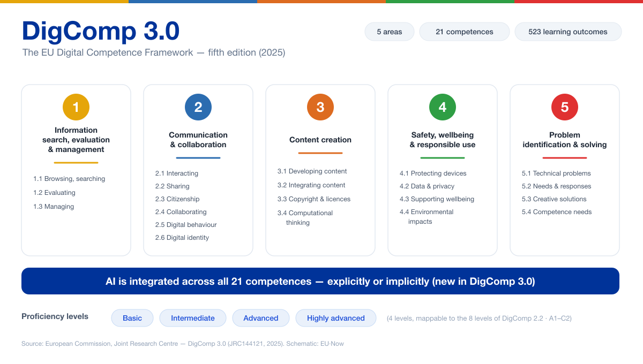Click the red number 5 circle

click(x=565, y=107)
